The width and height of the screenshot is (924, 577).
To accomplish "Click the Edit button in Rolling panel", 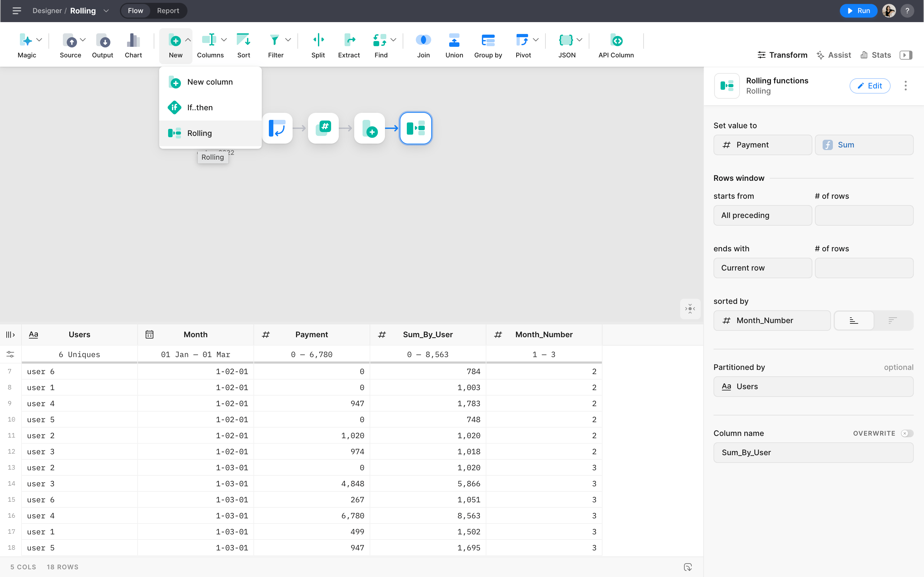I will click(x=869, y=86).
